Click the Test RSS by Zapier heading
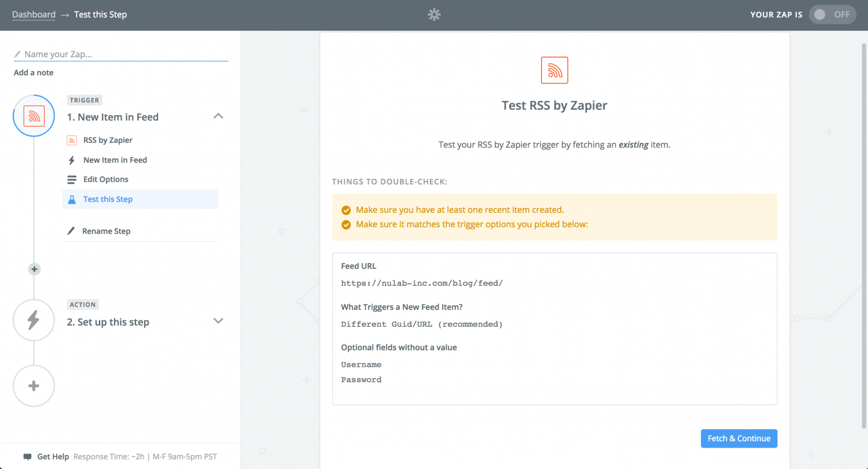 (554, 106)
